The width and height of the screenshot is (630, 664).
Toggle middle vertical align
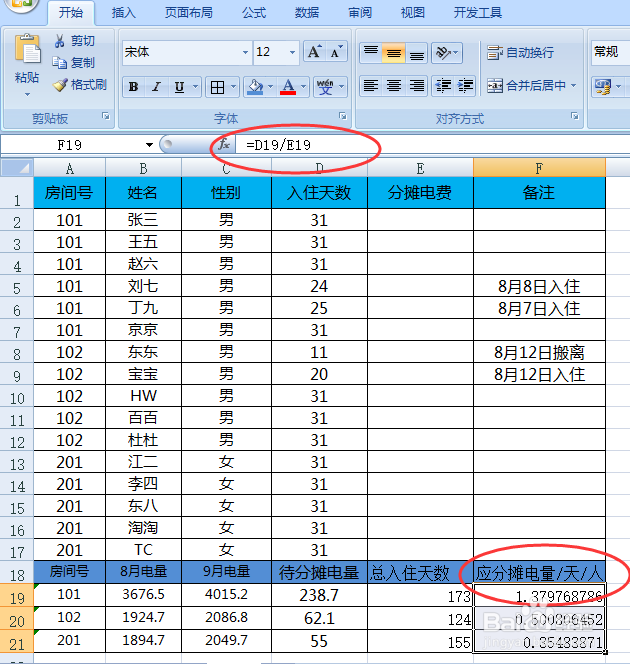pos(394,53)
